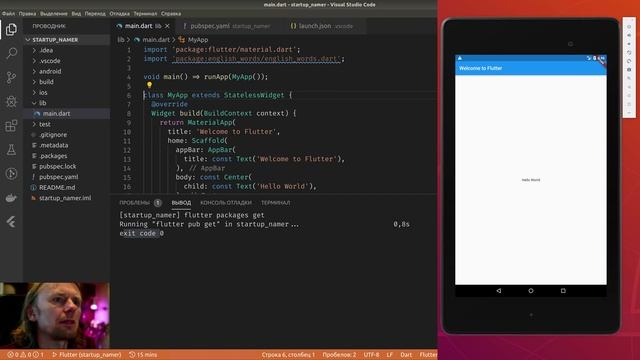This screenshot has width=640, height=360.
Task: Tap the Android emulator Back button
Action: tap(499, 291)
